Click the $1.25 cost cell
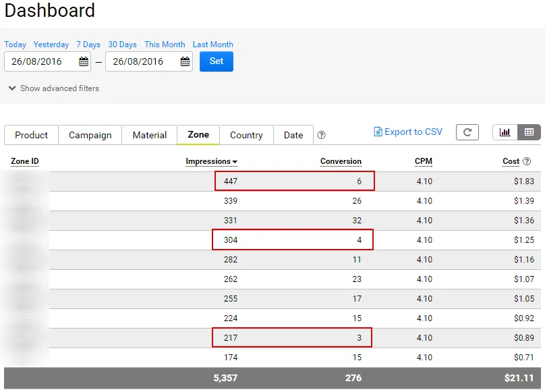This screenshot has height=392, width=545. 524,240
